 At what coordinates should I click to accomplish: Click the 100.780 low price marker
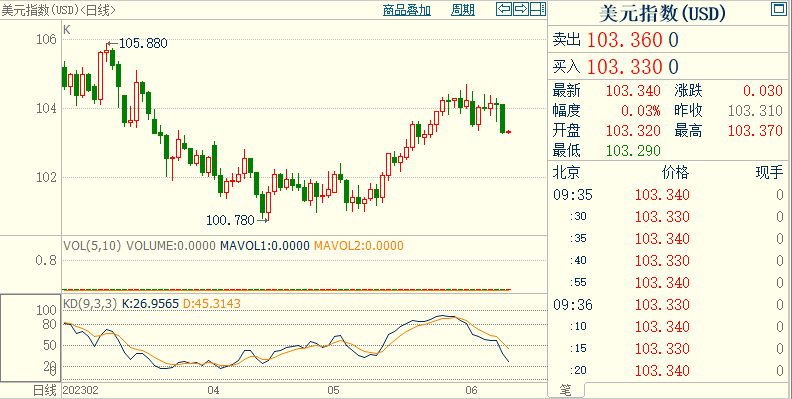click(230, 220)
